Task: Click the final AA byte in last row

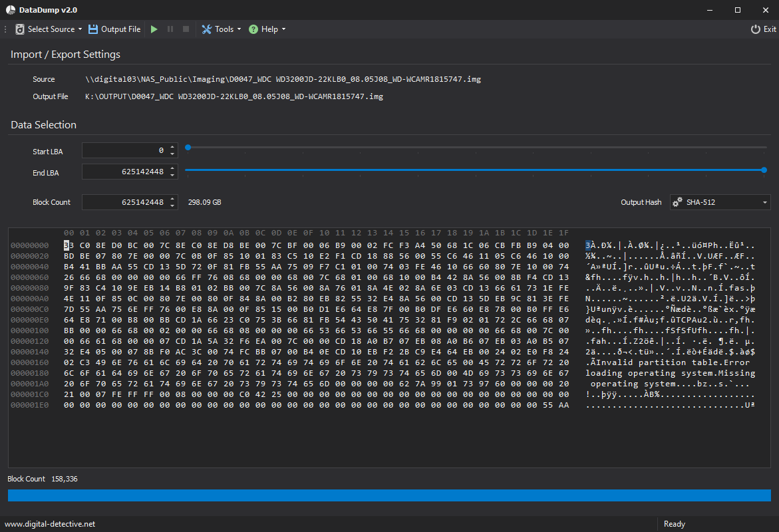Action: [x=563, y=406]
